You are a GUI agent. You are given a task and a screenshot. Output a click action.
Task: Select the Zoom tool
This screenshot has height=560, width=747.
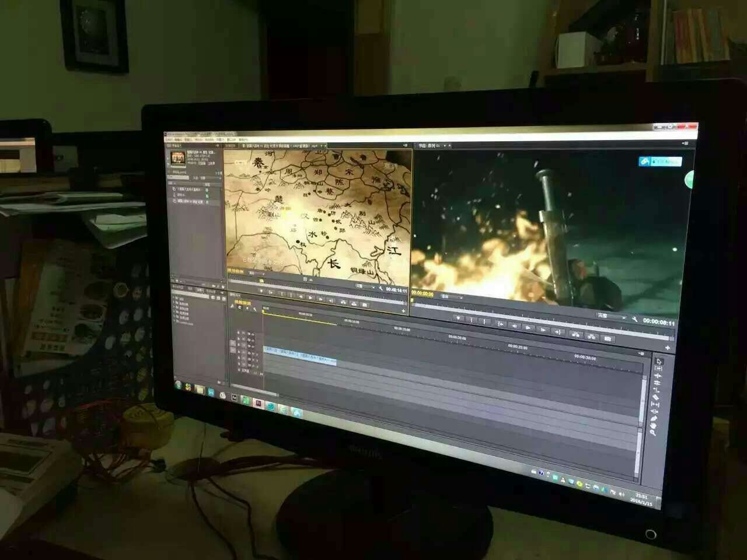coord(652,433)
